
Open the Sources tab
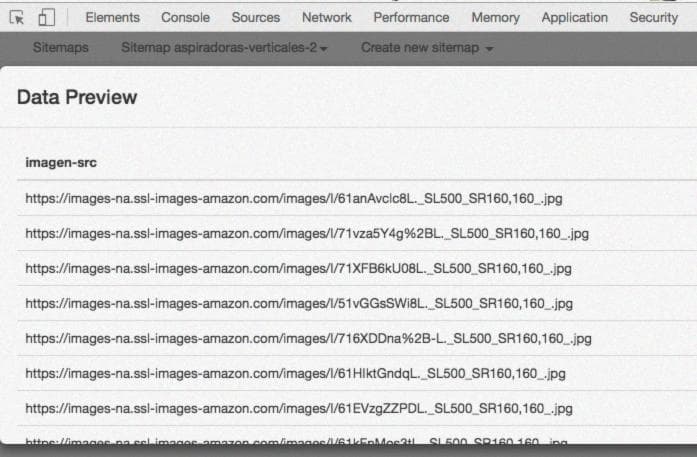(x=256, y=17)
